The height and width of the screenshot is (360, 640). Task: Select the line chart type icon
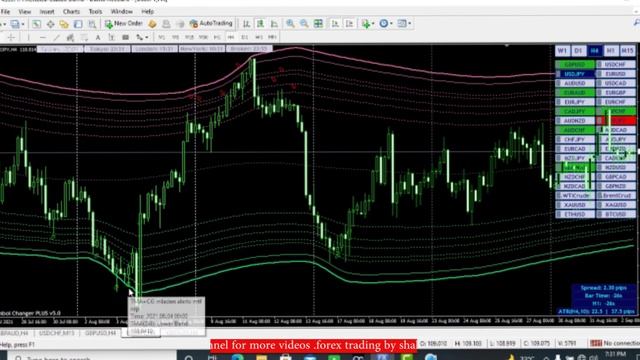point(274,24)
